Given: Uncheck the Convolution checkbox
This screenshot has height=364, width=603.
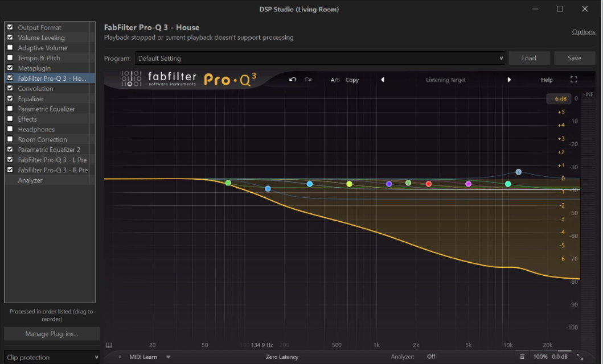Looking at the screenshot, I should click(x=10, y=88).
